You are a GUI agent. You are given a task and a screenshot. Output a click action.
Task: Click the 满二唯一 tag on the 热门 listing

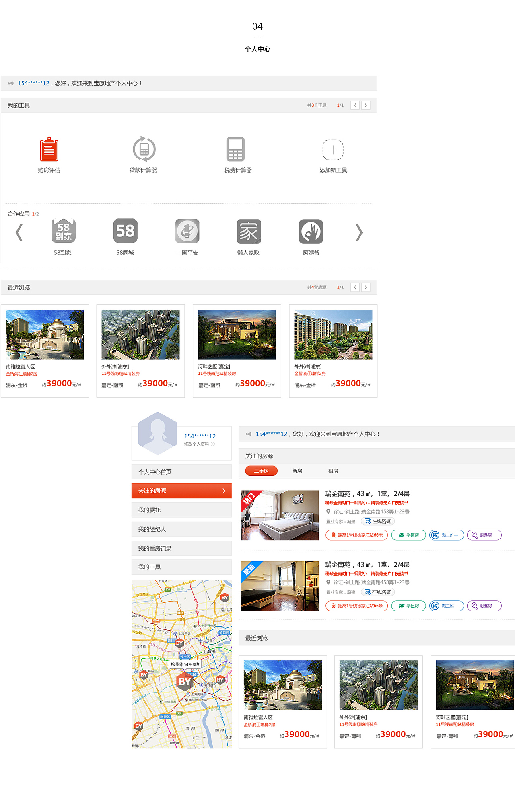tap(447, 535)
